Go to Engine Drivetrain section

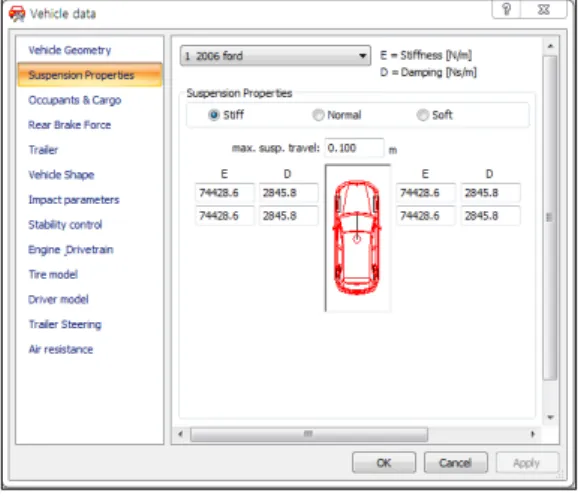(71, 250)
